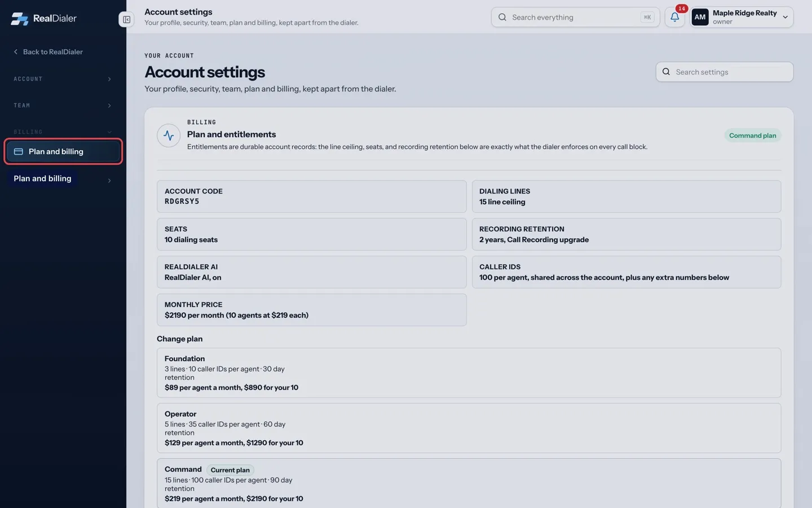Image resolution: width=812 pixels, height=508 pixels.
Task: Click the 'Change plan' heading
Action: pos(179,339)
